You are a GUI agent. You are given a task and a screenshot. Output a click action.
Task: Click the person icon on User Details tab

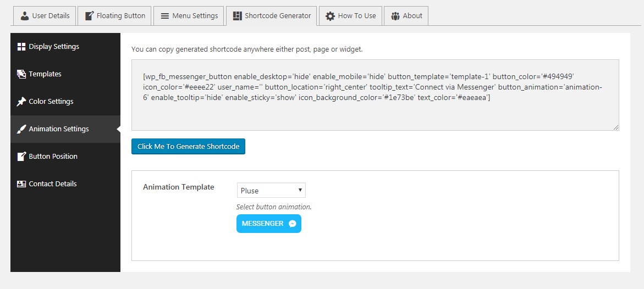pos(25,16)
